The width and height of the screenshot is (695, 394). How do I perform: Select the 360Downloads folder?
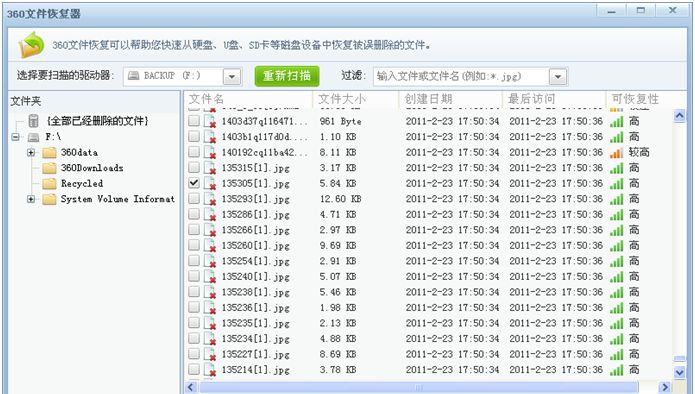[x=92, y=168]
